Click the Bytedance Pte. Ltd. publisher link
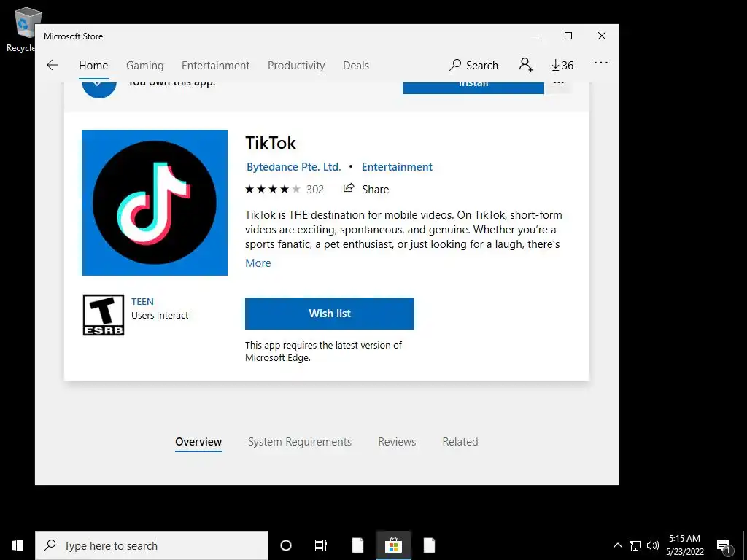The height and width of the screenshot is (560, 747). (293, 167)
